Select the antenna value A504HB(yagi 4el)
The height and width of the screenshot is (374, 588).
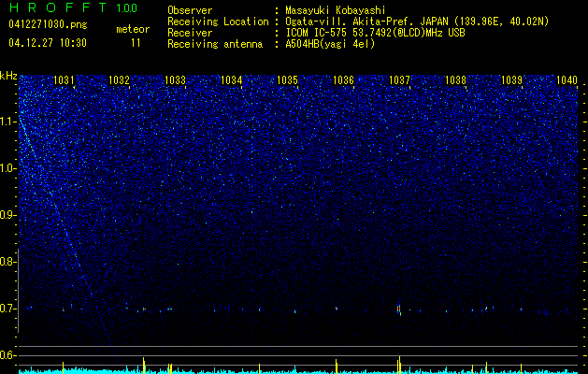330,44
